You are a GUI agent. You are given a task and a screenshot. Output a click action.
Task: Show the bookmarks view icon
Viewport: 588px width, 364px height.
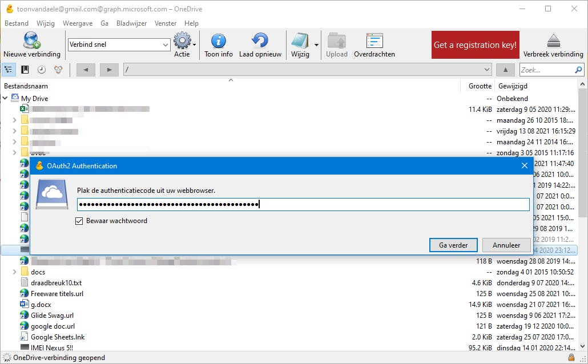tap(25, 70)
